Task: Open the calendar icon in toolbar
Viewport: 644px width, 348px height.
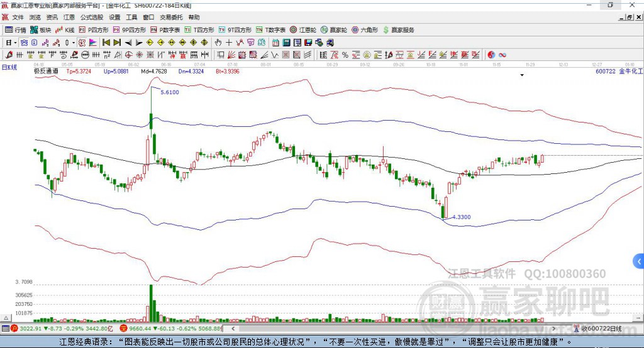Action: click(x=275, y=43)
